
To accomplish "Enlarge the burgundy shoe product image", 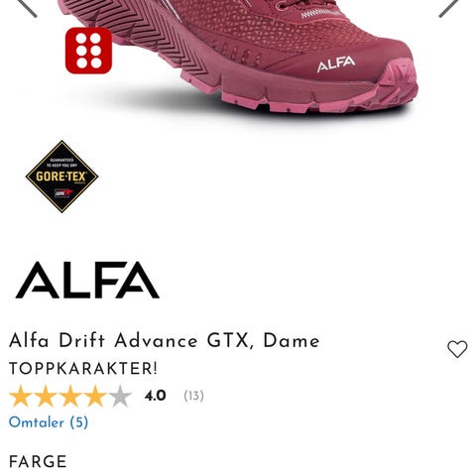I will pyautogui.click(x=238, y=58).
